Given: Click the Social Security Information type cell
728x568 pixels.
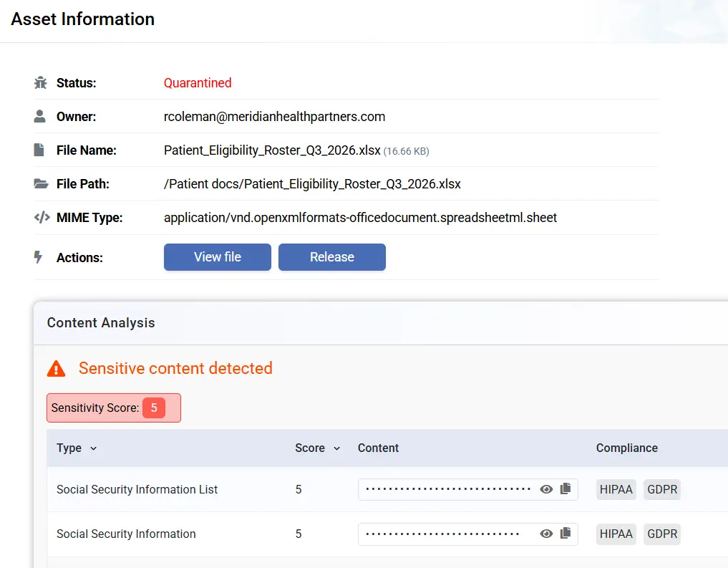Looking at the screenshot, I should click(126, 534).
